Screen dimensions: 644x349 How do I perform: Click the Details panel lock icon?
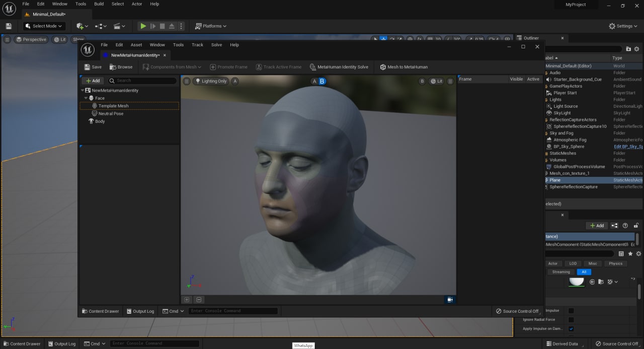(x=636, y=226)
